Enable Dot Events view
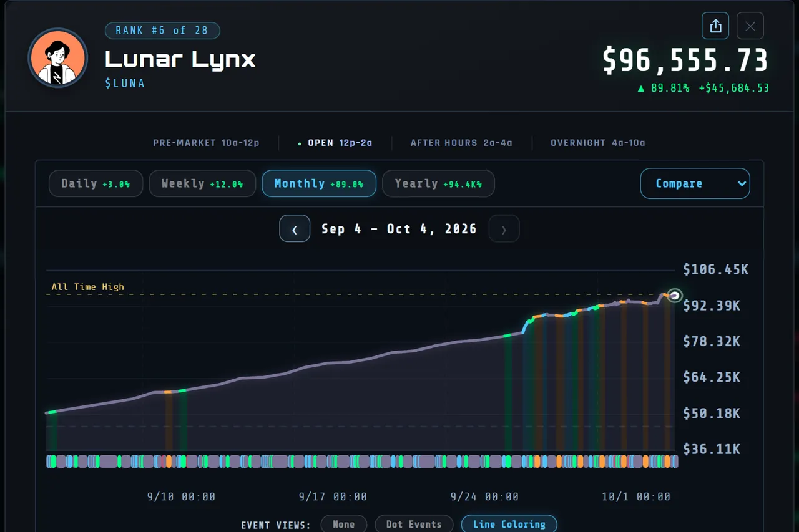This screenshot has width=799, height=532. (x=414, y=524)
